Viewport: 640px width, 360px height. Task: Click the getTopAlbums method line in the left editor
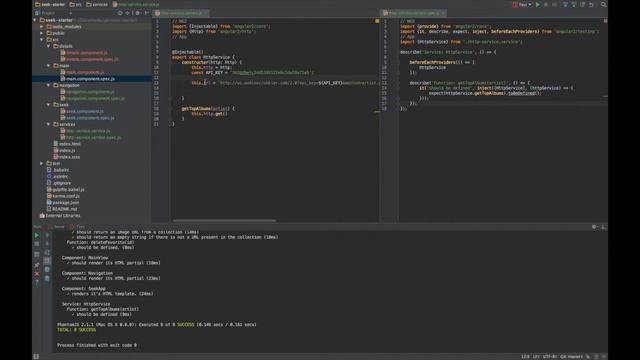[x=208, y=109]
